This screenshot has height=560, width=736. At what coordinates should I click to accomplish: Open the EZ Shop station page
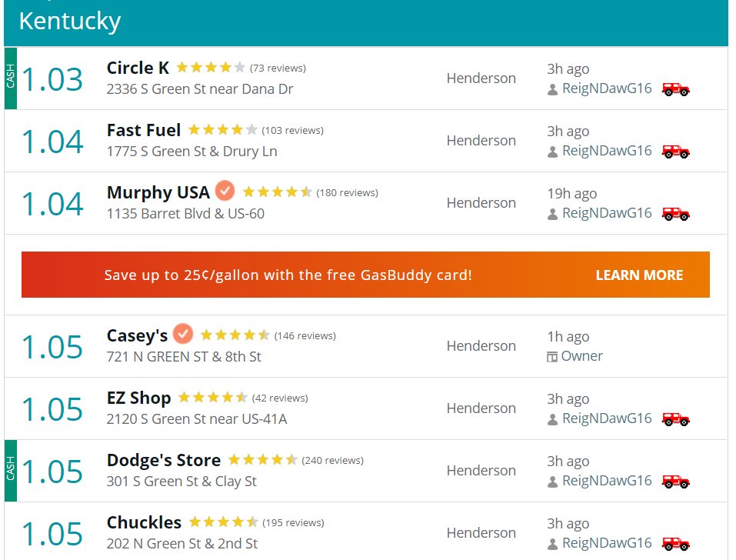(x=138, y=398)
